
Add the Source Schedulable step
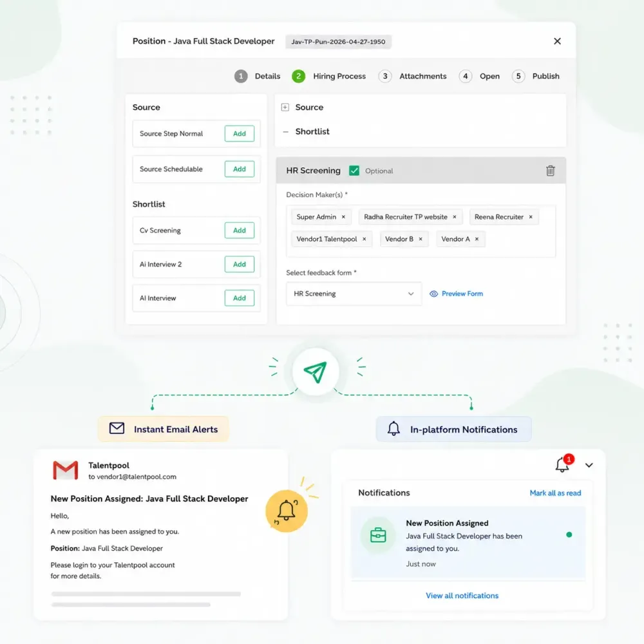240,169
